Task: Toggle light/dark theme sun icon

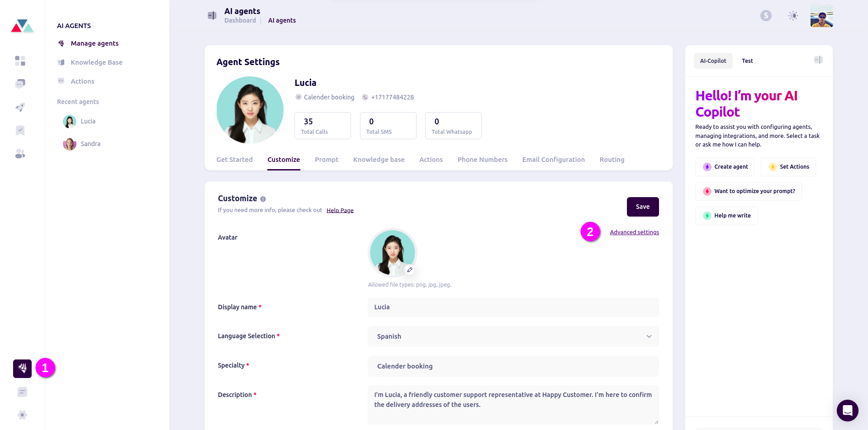Action: [x=793, y=16]
